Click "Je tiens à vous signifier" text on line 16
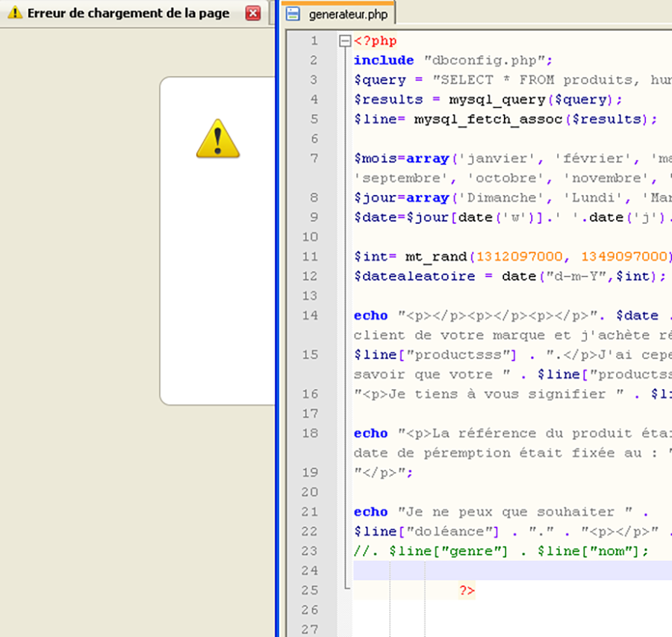 click(x=497, y=394)
